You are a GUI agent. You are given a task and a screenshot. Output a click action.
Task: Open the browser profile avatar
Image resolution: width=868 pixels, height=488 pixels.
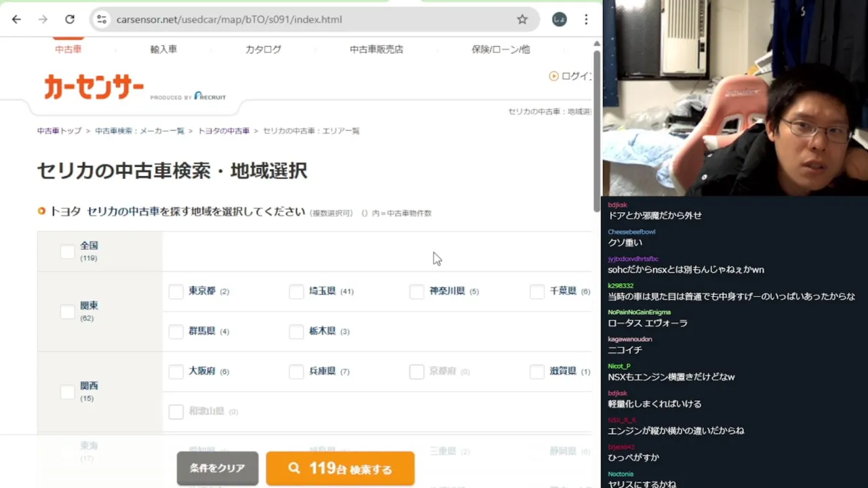(559, 20)
